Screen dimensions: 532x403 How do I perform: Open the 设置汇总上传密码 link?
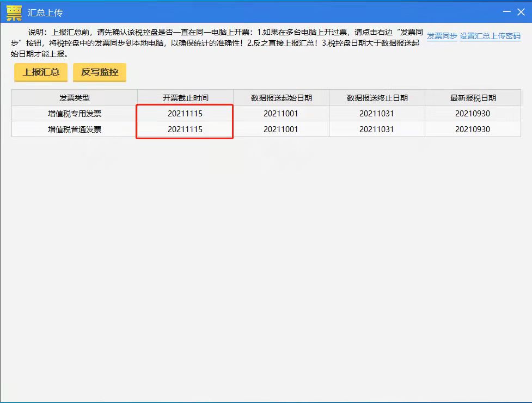[490, 35]
